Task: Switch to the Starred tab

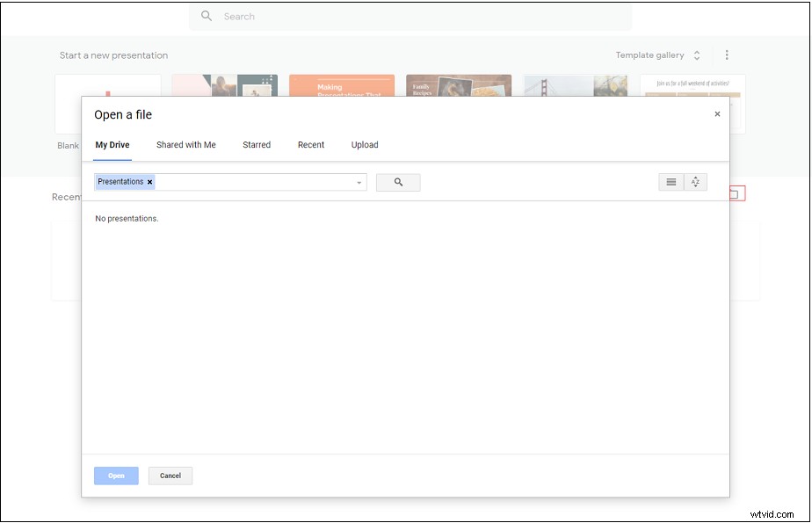Action: (x=256, y=145)
